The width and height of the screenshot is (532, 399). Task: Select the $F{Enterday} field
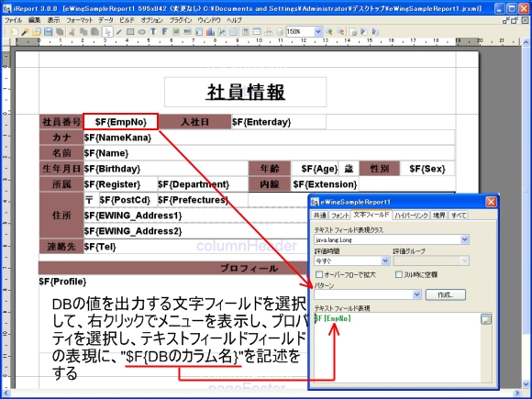(278, 122)
